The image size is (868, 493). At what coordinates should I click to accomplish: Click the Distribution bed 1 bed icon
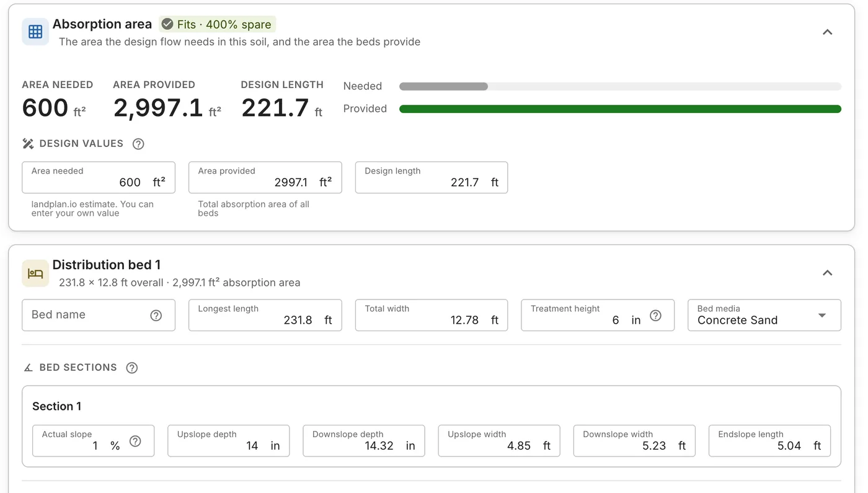tap(35, 273)
